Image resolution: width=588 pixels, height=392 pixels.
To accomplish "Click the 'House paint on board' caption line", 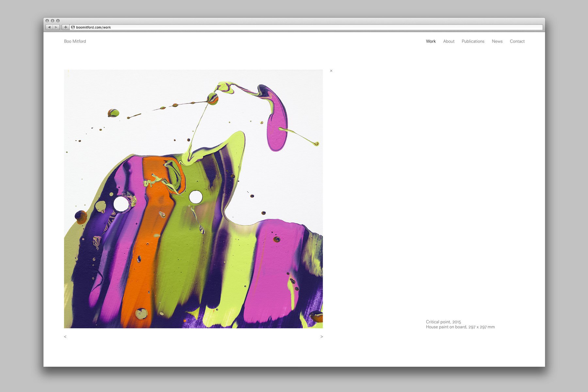I will pyautogui.click(x=460, y=327).
